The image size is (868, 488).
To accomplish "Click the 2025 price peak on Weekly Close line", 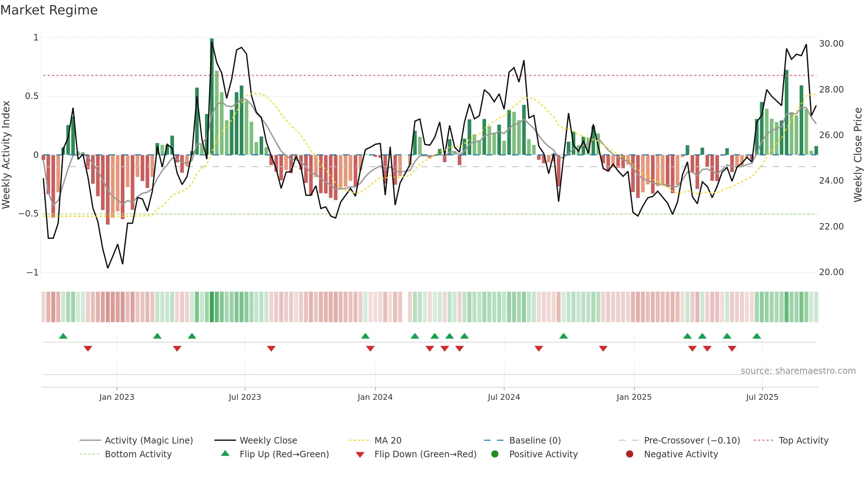I will click(806, 45).
